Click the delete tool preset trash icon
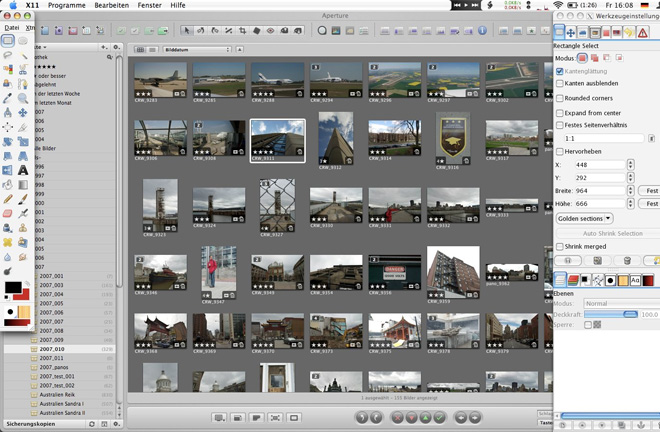The height and width of the screenshot is (432, 660). click(627, 261)
